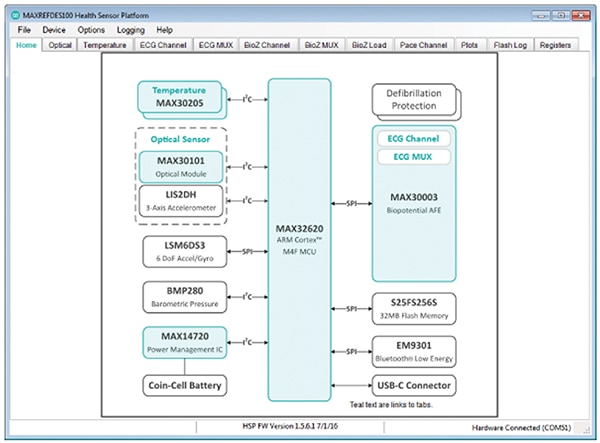Open the Options menu
The image size is (600, 443).
pos(92,30)
